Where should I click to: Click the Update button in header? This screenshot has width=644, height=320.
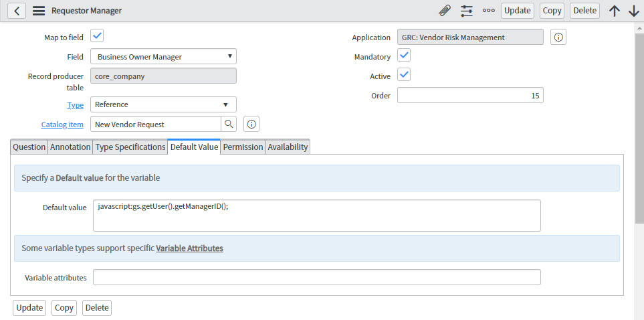[x=517, y=11]
